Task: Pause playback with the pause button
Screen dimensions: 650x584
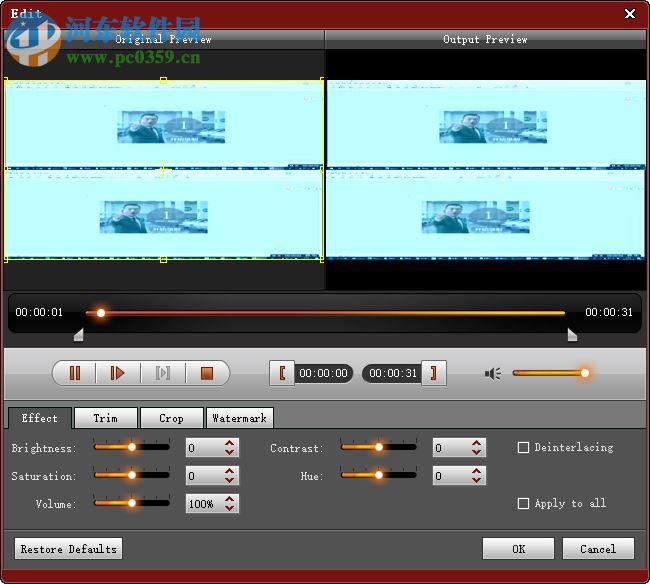Action: click(x=75, y=373)
